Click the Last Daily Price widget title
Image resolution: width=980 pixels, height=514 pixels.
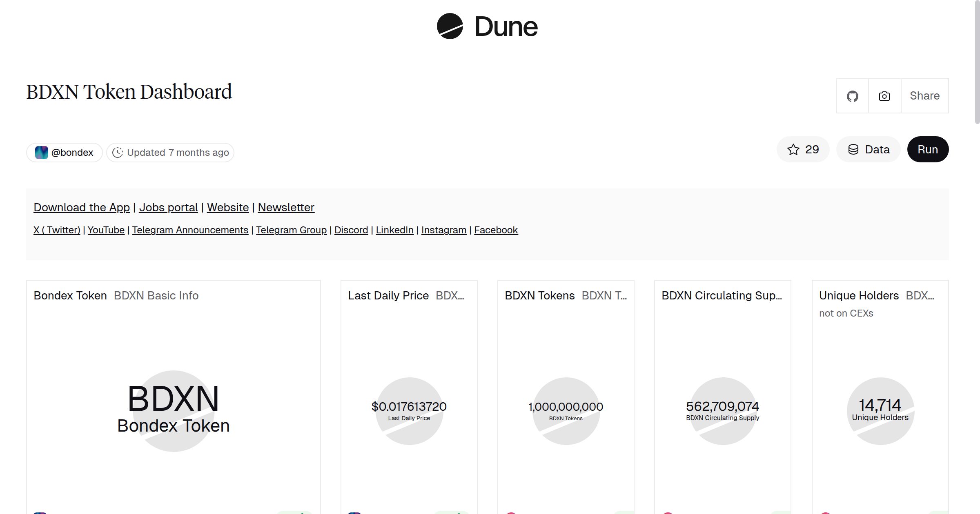point(388,296)
